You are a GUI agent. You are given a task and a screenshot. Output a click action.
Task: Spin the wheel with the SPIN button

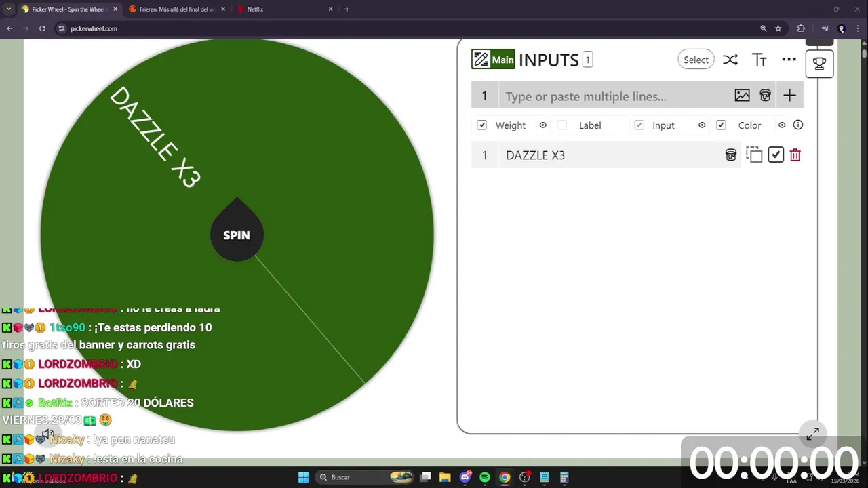[x=237, y=235]
